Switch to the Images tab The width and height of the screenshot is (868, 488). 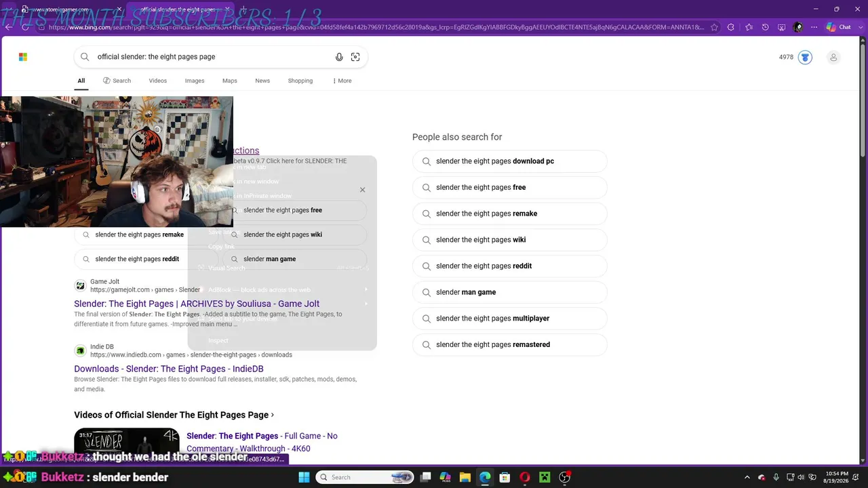pyautogui.click(x=195, y=81)
